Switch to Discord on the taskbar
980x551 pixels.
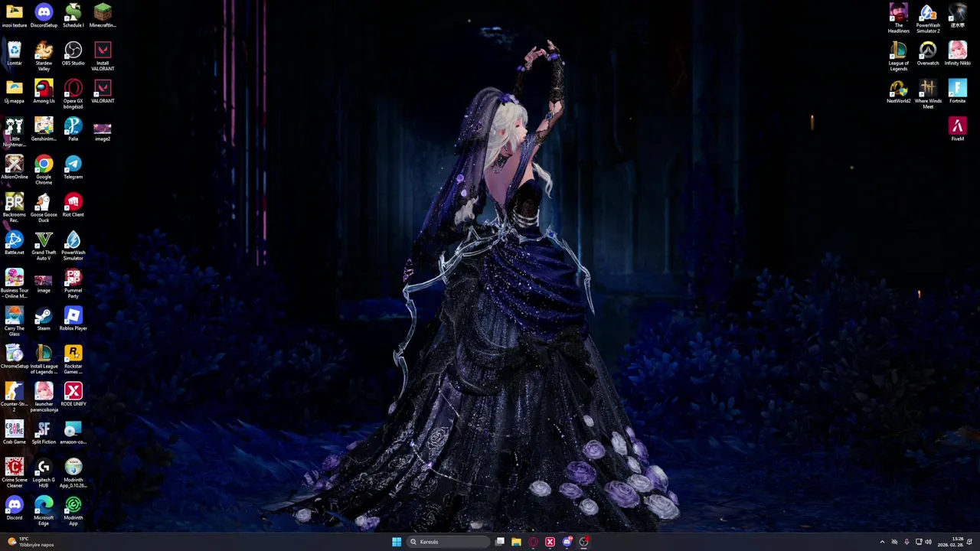click(x=567, y=542)
